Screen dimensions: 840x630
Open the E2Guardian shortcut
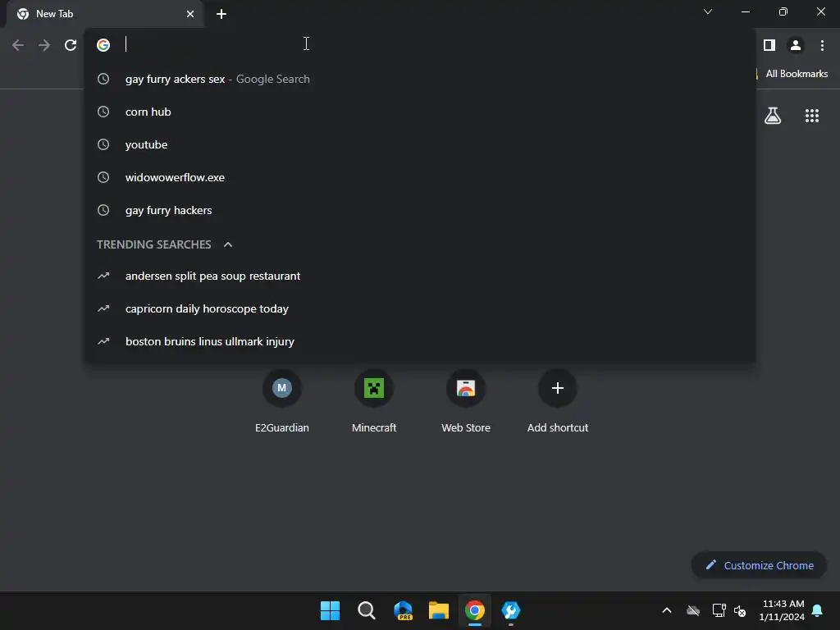(x=282, y=401)
